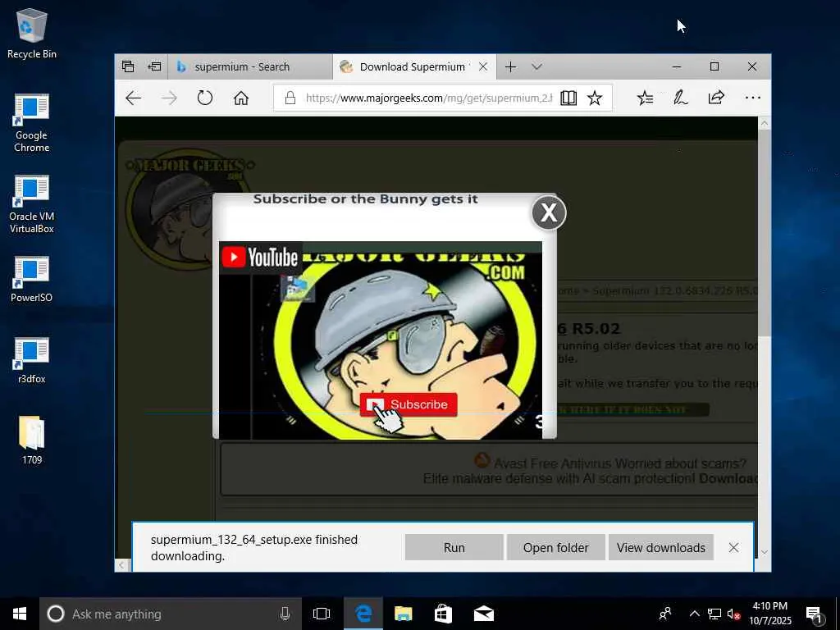Close the Subscribe popup with X

click(549, 212)
